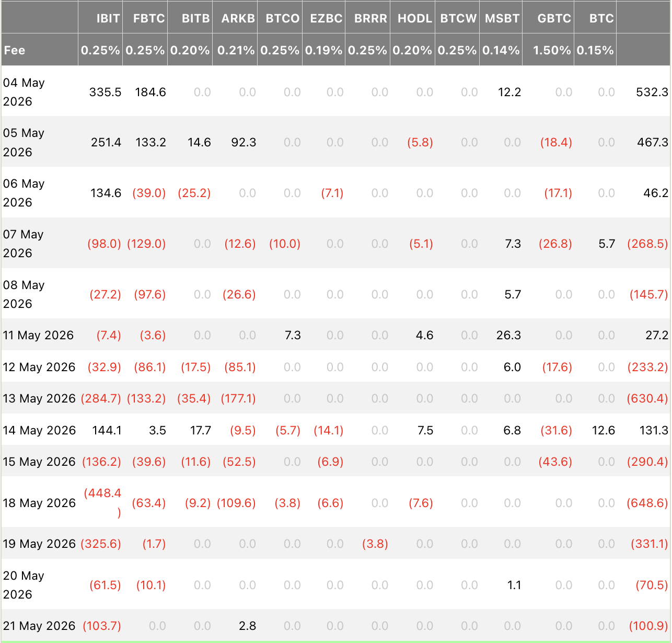Select the (70.5) total for 20 May
Image resolution: width=672 pixels, height=643 pixels.
652,585
